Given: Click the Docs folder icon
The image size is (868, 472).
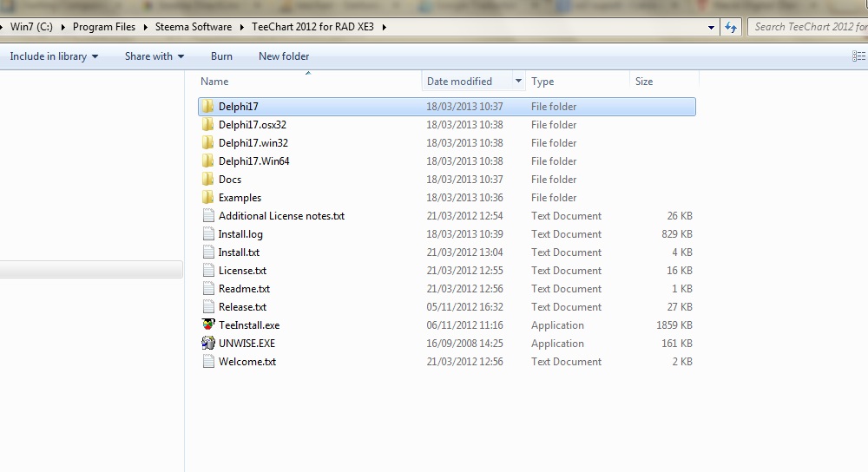Looking at the screenshot, I should tap(208, 180).
